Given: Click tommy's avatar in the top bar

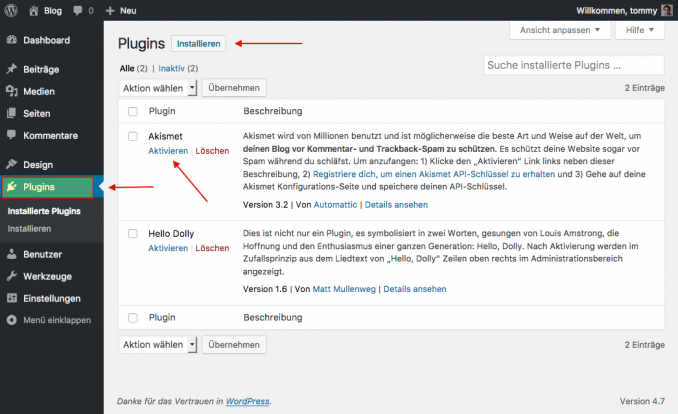Looking at the screenshot, I should [667, 10].
